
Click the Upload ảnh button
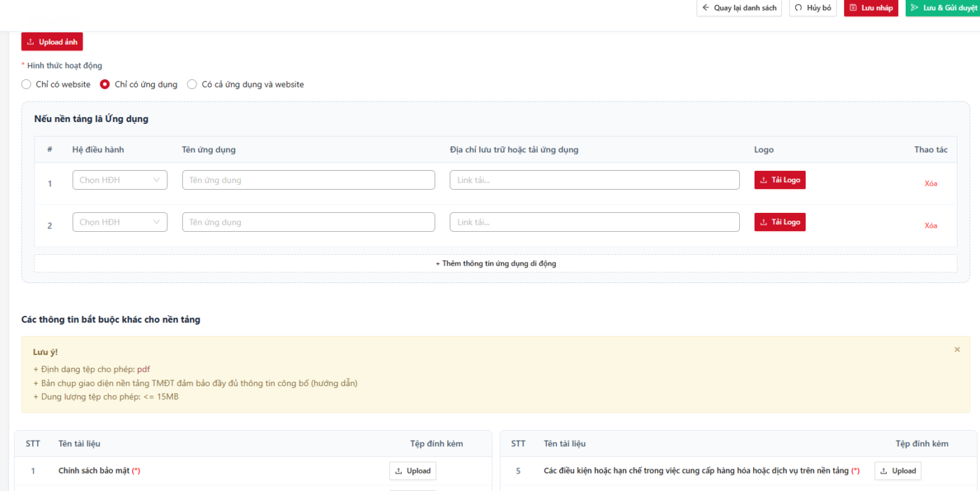tap(52, 42)
